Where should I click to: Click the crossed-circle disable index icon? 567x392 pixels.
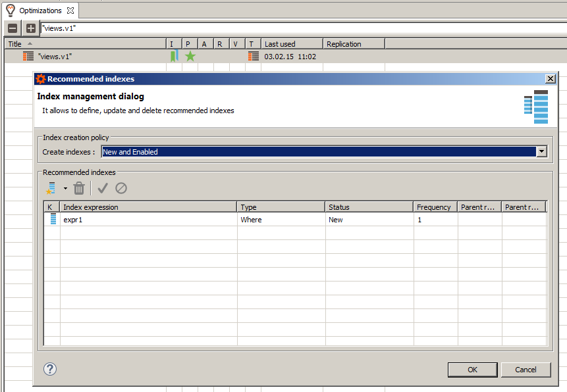pos(121,189)
